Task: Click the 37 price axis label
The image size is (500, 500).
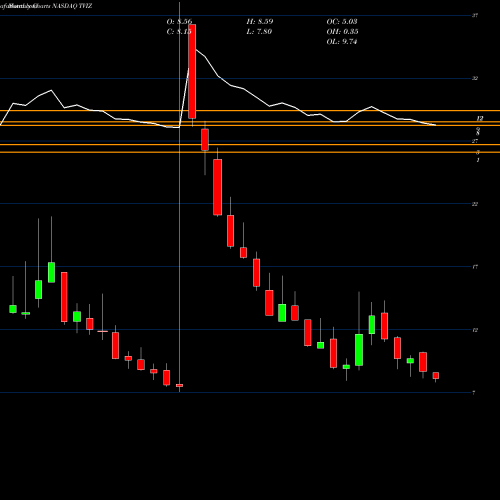Action: [475, 15]
